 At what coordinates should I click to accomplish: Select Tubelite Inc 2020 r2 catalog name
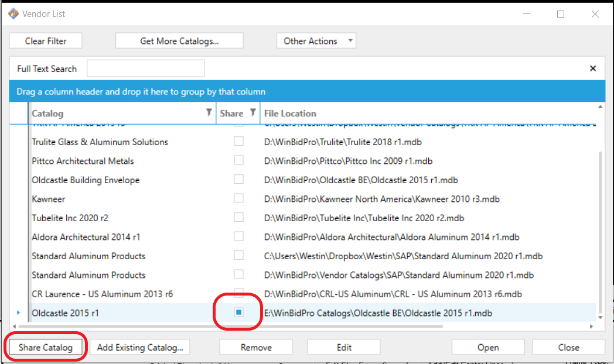click(x=70, y=218)
